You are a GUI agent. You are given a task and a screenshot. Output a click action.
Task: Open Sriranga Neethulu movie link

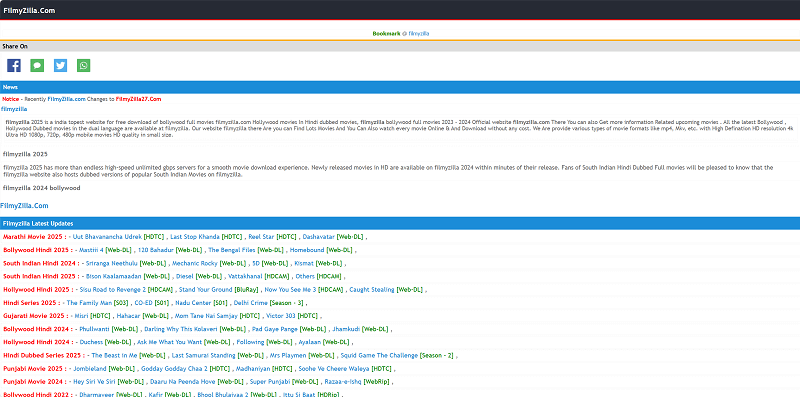click(112, 263)
